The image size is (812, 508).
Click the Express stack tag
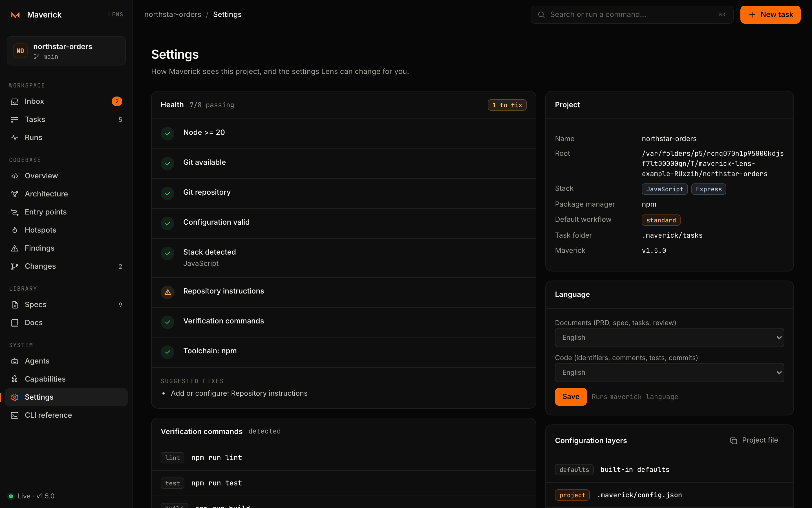[709, 189]
